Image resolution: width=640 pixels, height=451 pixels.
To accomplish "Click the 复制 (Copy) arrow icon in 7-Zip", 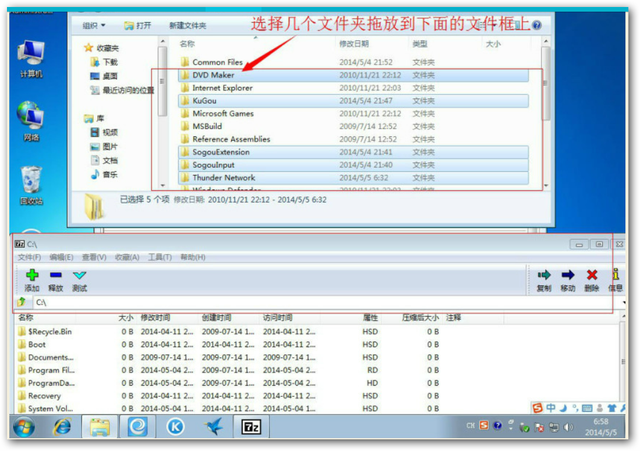I will 544,275.
